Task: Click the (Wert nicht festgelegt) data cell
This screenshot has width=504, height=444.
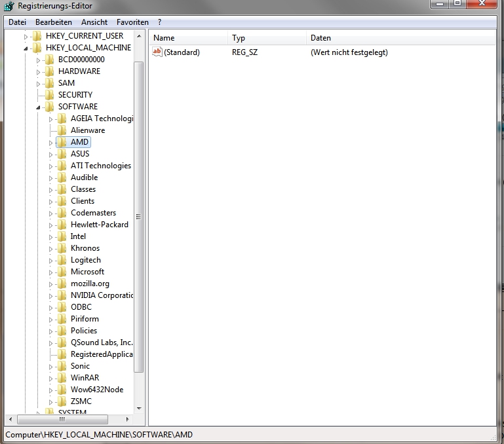Action: [349, 52]
